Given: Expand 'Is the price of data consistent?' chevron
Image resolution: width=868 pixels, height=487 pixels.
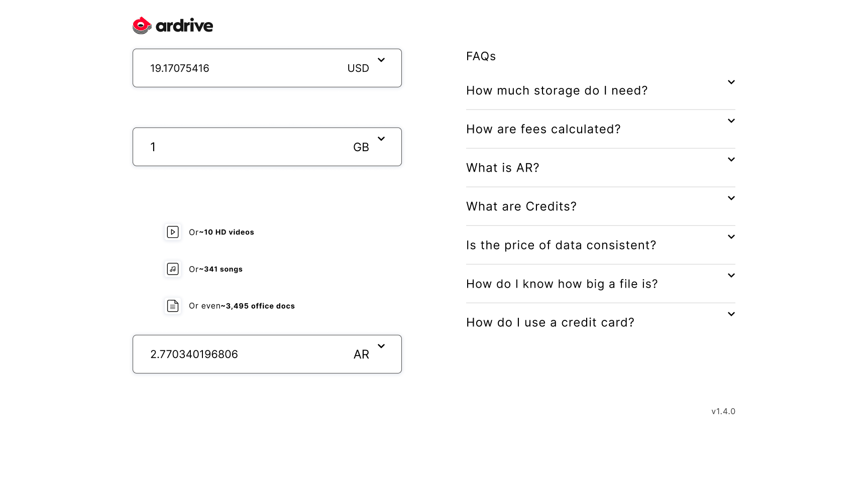Looking at the screenshot, I should (x=731, y=237).
